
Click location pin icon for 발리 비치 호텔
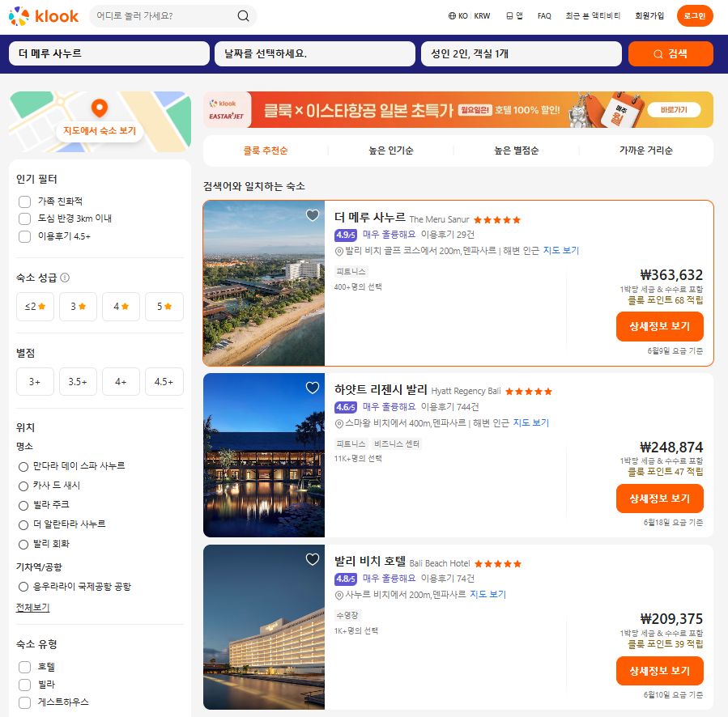(339, 595)
